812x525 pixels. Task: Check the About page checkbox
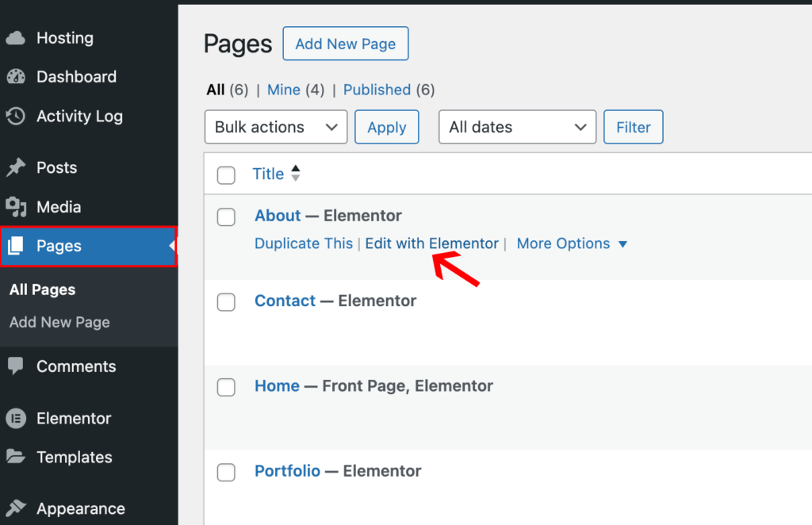[226, 217]
